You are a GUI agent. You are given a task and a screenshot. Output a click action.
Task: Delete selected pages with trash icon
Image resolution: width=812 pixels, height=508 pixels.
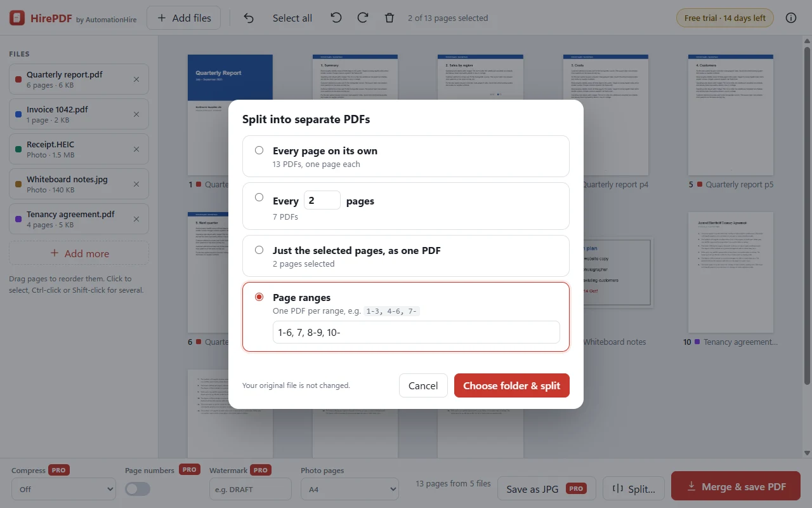pyautogui.click(x=390, y=18)
